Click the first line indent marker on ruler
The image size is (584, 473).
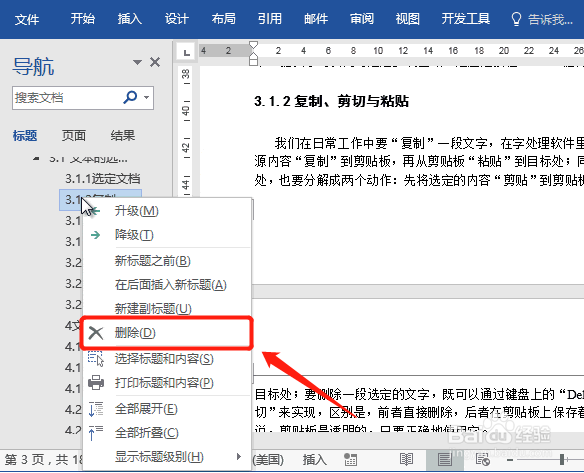coord(253,45)
